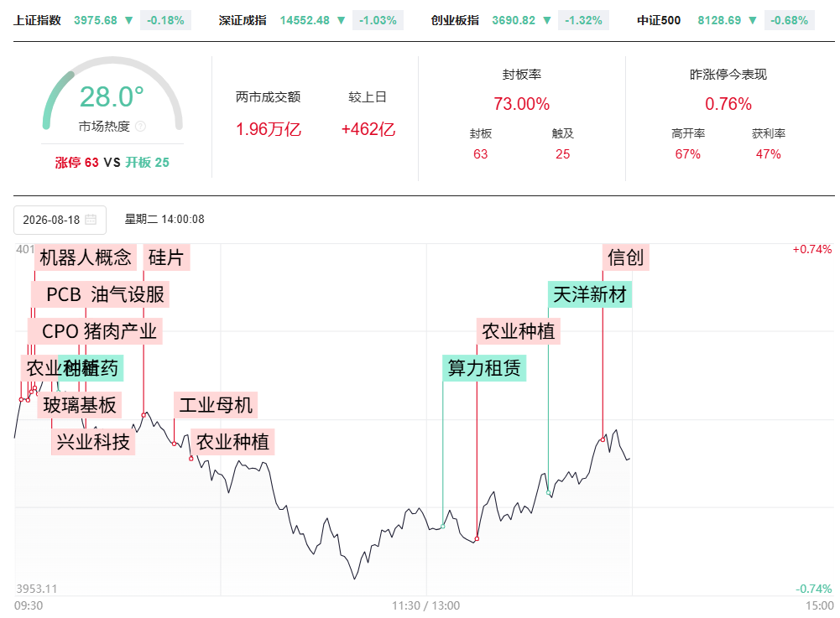
Task: Open the 工业母机 sector label
Action: point(216,405)
